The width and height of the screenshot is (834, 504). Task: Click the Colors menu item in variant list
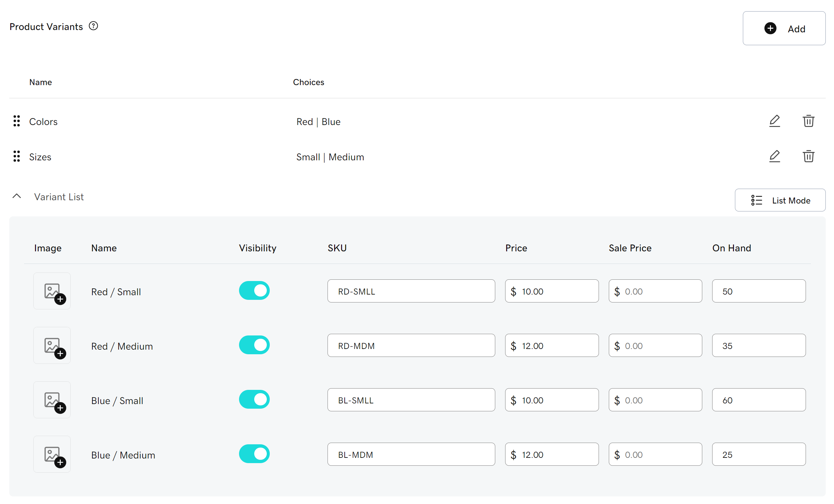[x=43, y=122]
